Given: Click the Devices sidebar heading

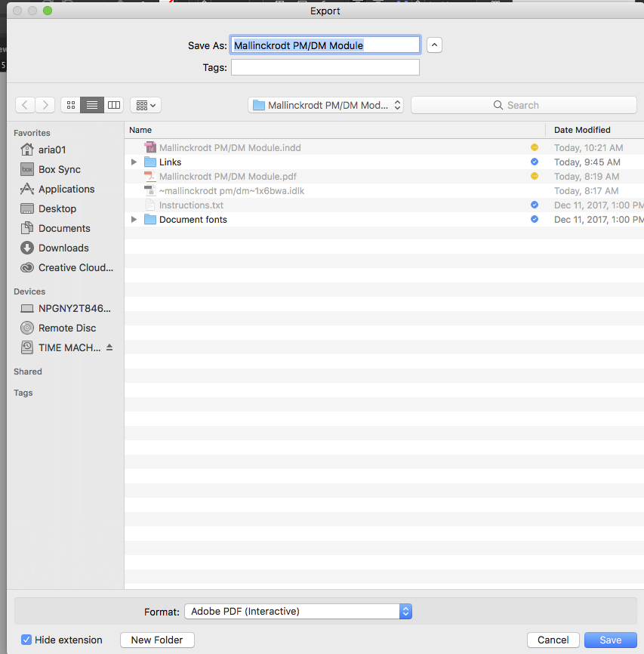Looking at the screenshot, I should 29,292.
